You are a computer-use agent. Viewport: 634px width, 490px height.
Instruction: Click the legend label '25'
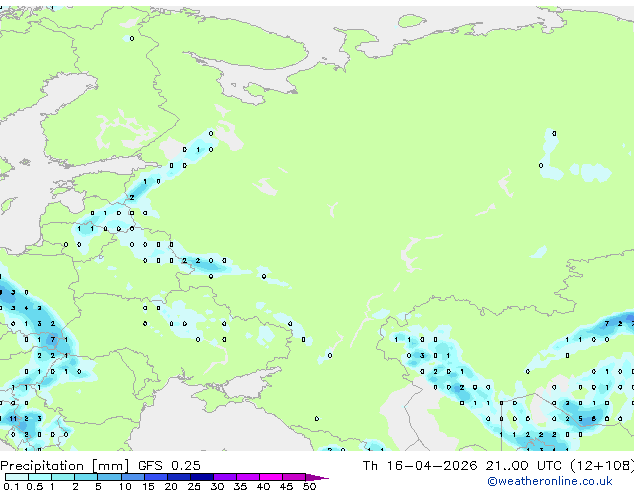coord(194,486)
